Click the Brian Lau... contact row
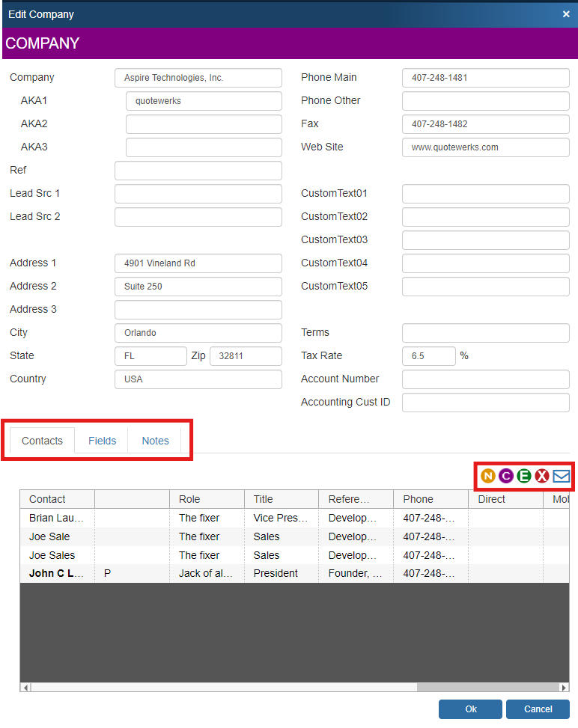This screenshot has width=578, height=728. (x=56, y=518)
